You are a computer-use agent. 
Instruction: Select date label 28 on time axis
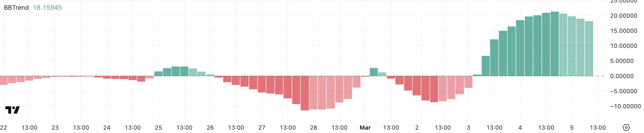pyautogui.click(x=314, y=128)
